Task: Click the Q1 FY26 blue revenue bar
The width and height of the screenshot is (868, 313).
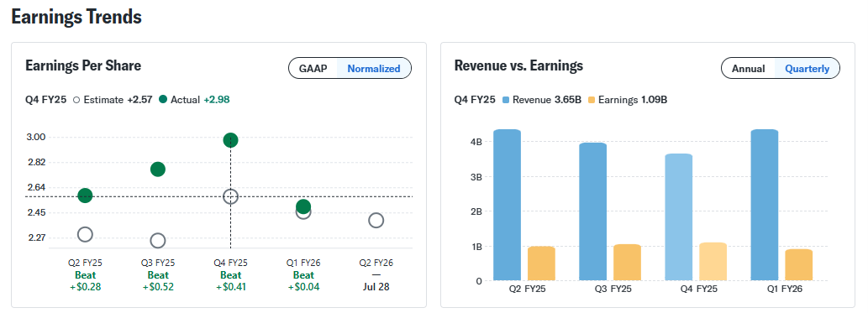Action: 765,205
